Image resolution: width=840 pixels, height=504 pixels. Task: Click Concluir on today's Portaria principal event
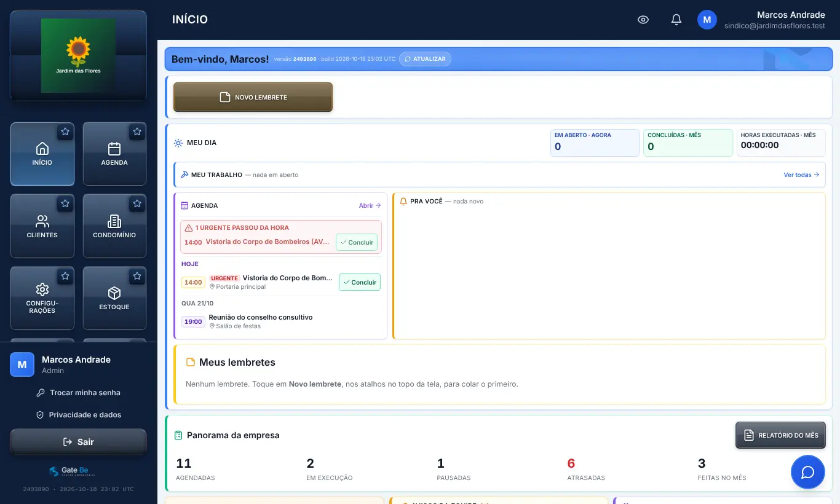(x=360, y=282)
